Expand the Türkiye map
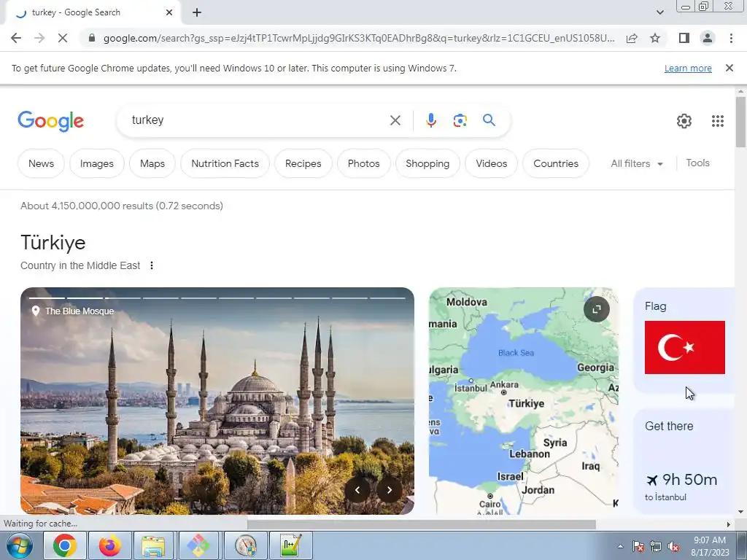This screenshot has height=560, width=747. [x=597, y=309]
